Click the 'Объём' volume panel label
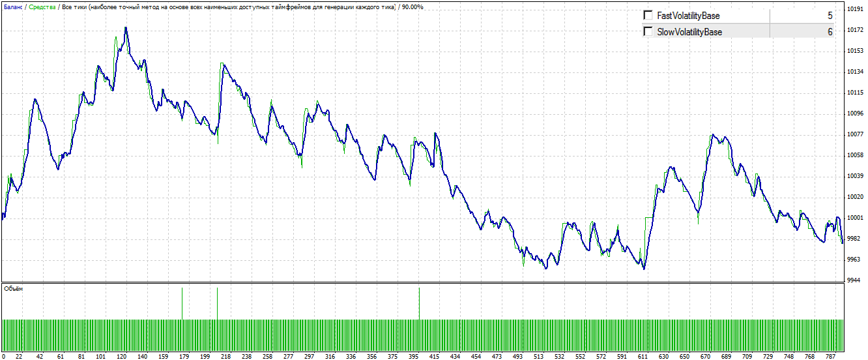868x360 pixels. click(x=13, y=288)
